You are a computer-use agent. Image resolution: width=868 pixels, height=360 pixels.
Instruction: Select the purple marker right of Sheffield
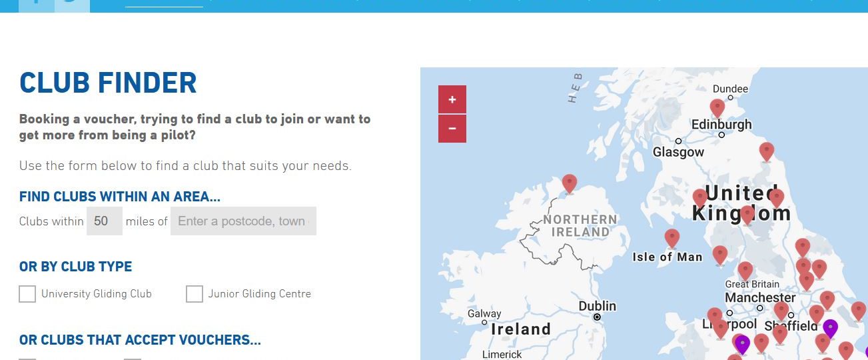[830, 329]
